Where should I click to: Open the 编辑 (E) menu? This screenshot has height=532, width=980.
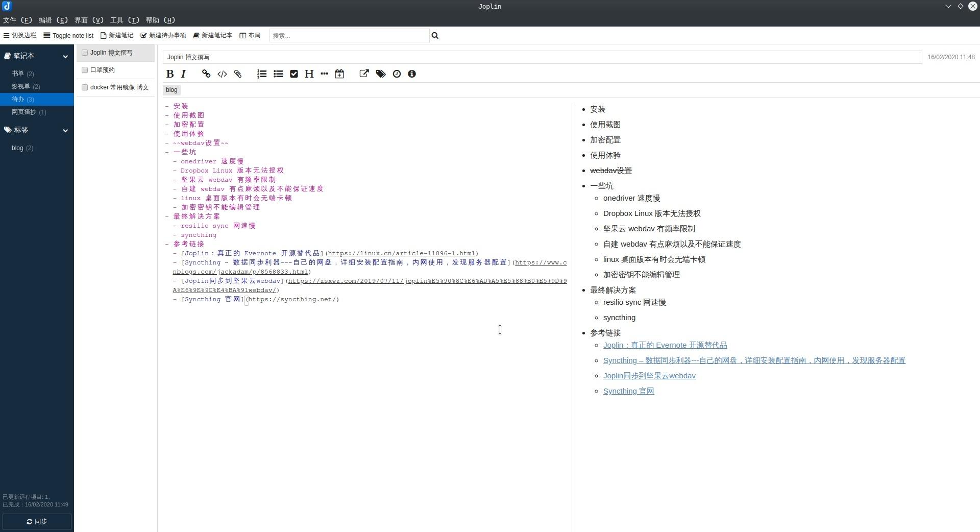pyautogui.click(x=53, y=20)
